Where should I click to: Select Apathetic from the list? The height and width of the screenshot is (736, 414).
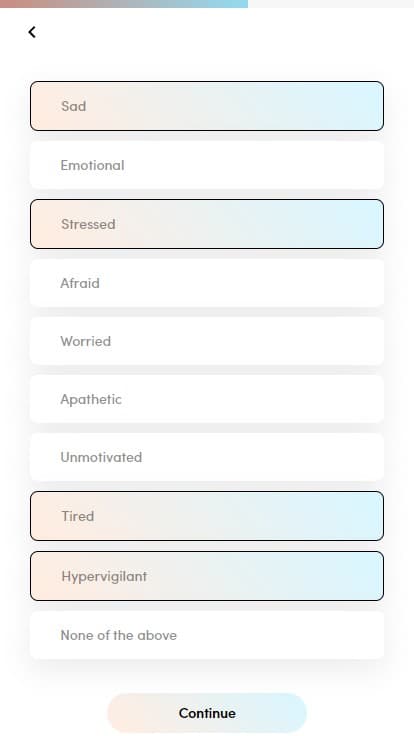pyautogui.click(x=207, y=399)
